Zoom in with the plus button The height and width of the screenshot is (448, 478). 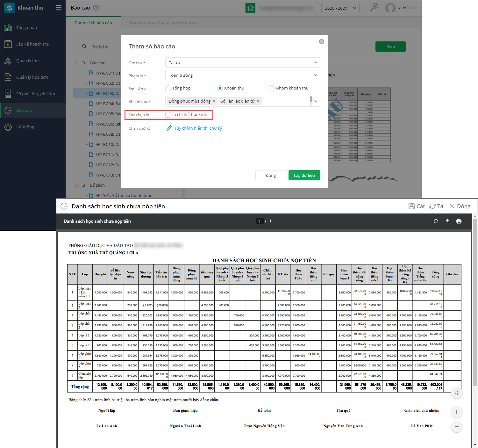click(456, 412)
